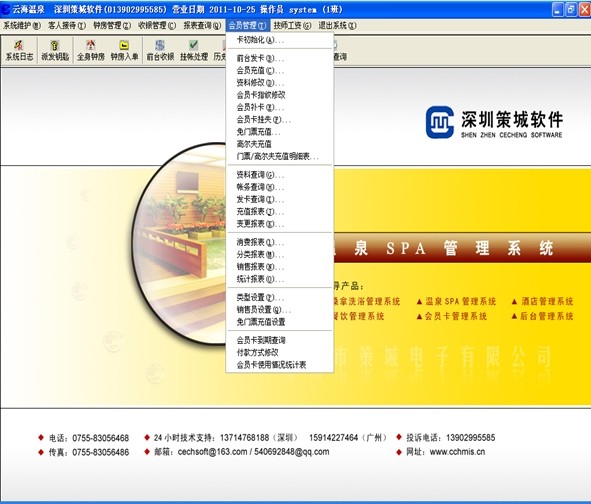Viewport: 591px width, 504px height.
Task: Open the 系统日志 toolbar icon
Action: coord(19,51)
